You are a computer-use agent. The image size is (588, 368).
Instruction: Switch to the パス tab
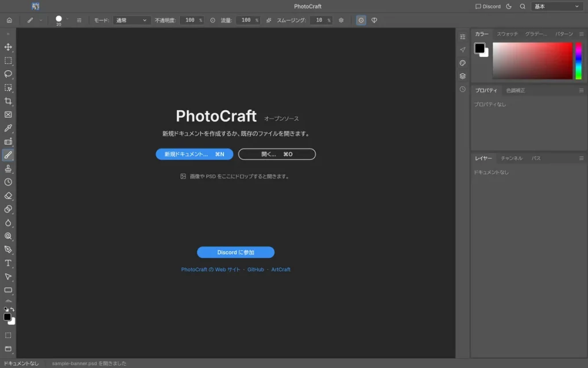click(x=536, y=159)
